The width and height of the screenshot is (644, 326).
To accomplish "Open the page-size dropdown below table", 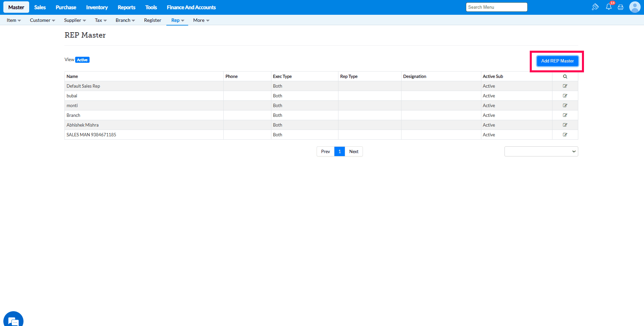I will pyautogui.click(x=541, y=151).
